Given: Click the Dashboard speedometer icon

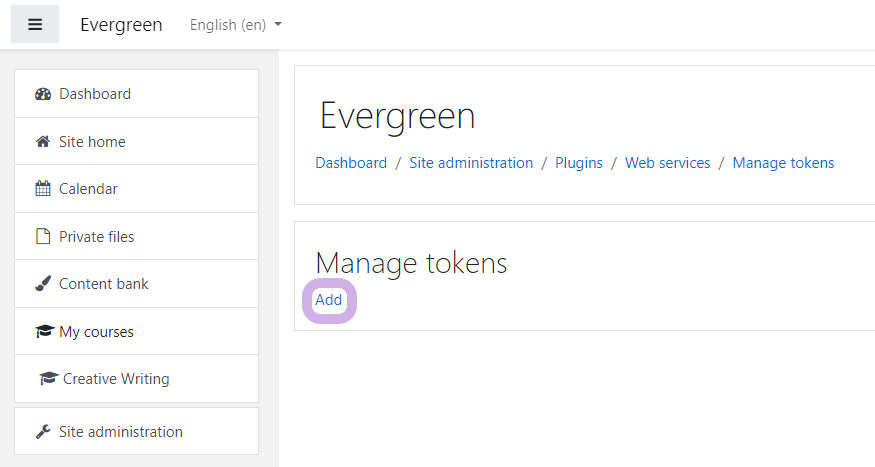Looking at the screenshot, I should click(x=43, y=94).
